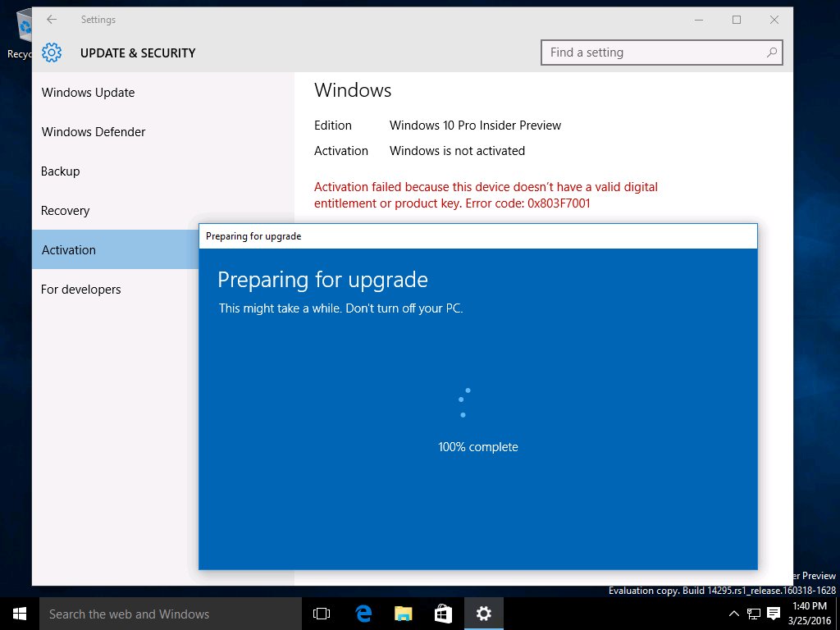This screenshot has height=630, width=840.
Task: Click the 'Preparing for upgrade' dialog title bar
Action: point(478,236)
